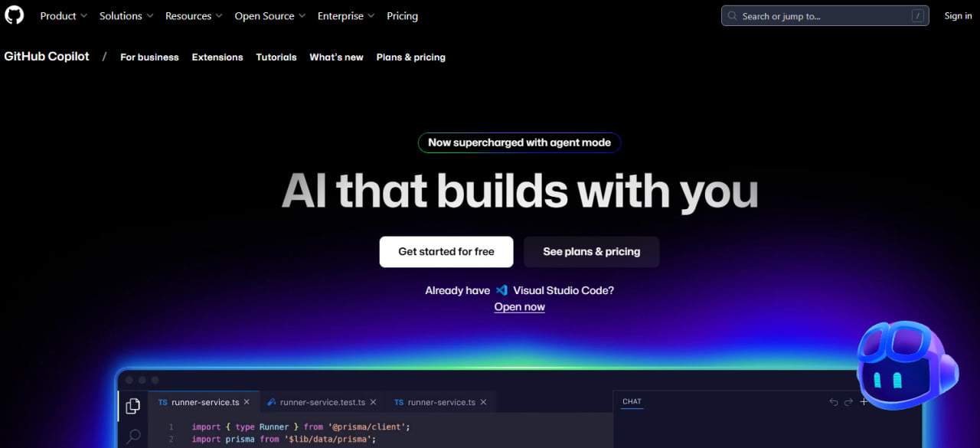Click the Visual Studio Code? text
This screenshot has height=448, width=980.
563,291
